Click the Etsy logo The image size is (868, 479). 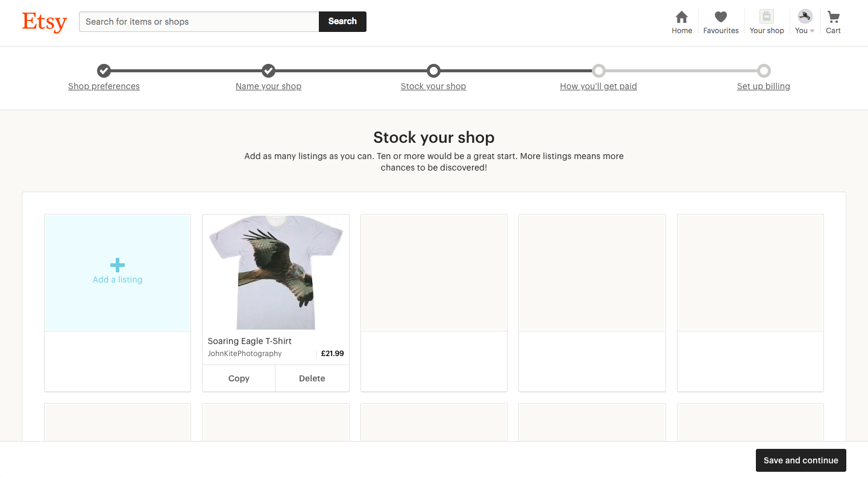[x=44, y=22]
